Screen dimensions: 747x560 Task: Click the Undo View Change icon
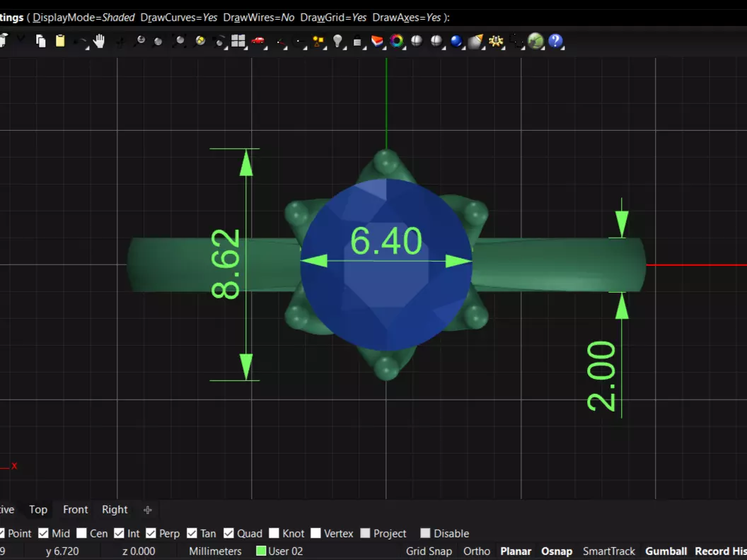(219, 42)
